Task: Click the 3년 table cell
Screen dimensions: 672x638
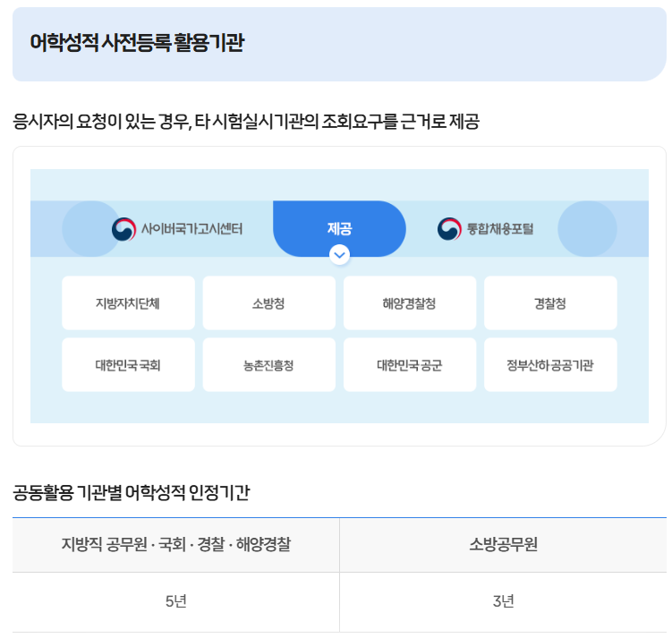Action: (503, 601)
